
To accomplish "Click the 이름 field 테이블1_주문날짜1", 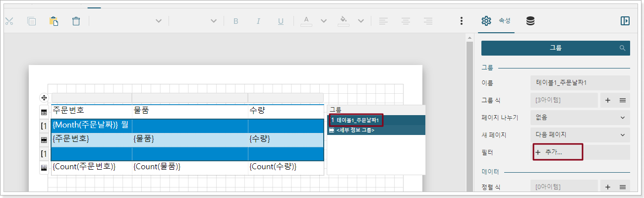I will click(x=580, y=82).
